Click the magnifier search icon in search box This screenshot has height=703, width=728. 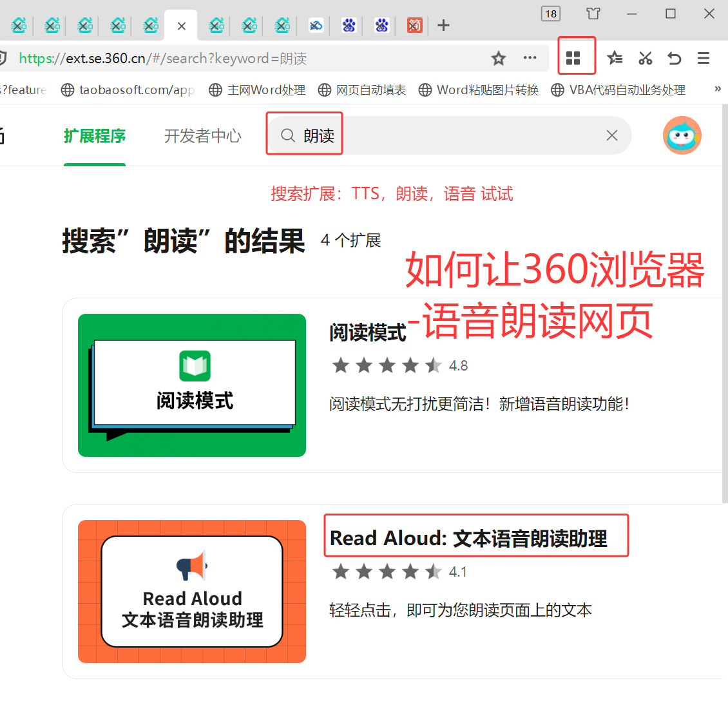pos(288,135)
